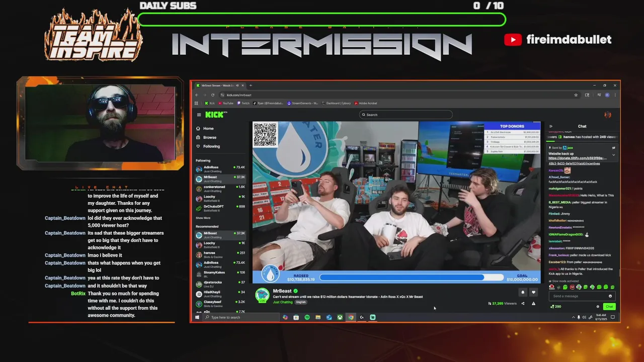Open the browser apps grid icon
The height and width of the screenshot is (362, 644).
[x=197, y=103]
